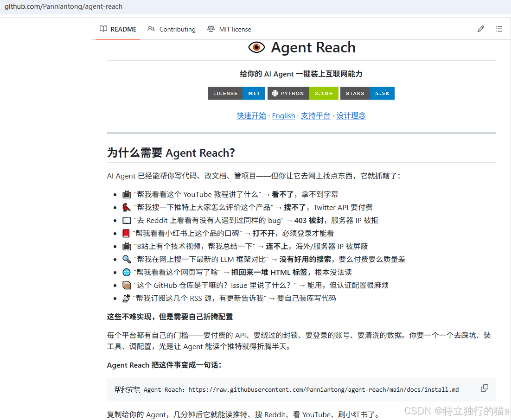Click the scales icon beside MIT license
Image resolution: width=511 pixels, height=420 pixels.
[211, 29]
